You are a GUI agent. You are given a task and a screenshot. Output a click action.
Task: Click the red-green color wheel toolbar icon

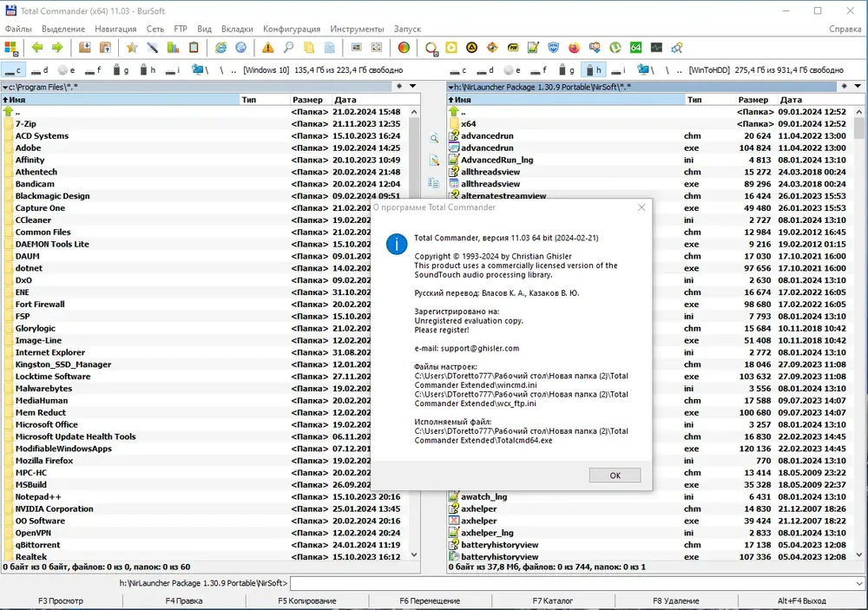[x=404, y=48]
